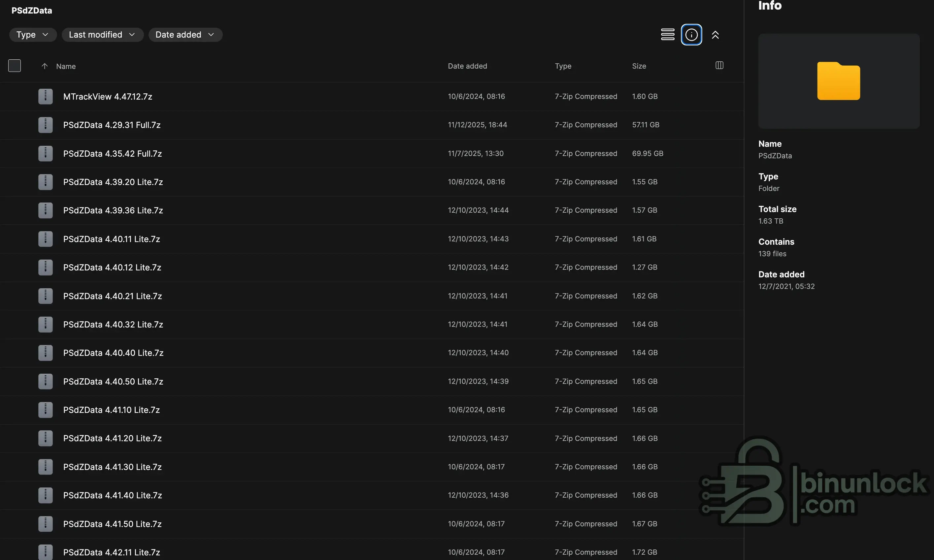
Task: Select file name PSdZData 4.41.40 Lite.7z
Action: point(113,495)
